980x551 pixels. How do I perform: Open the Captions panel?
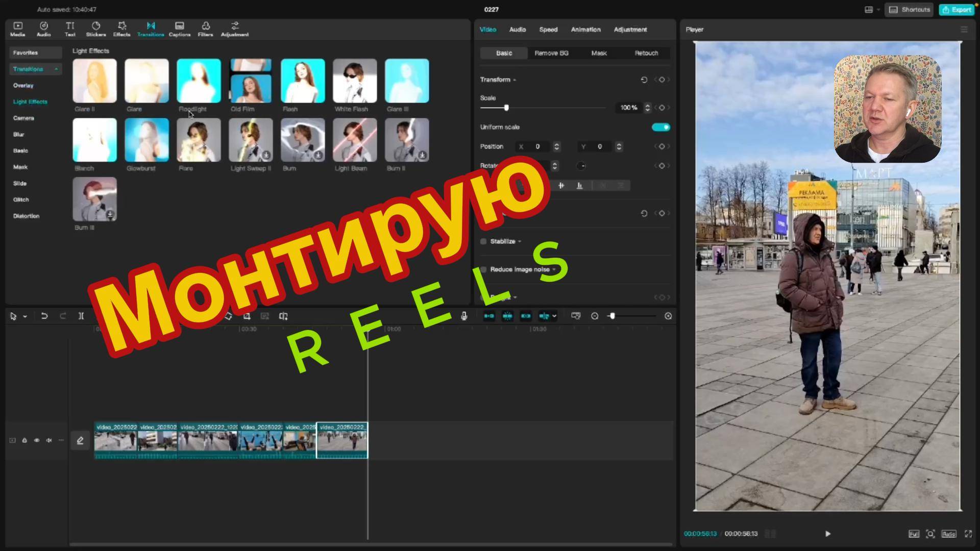point(179,28)
